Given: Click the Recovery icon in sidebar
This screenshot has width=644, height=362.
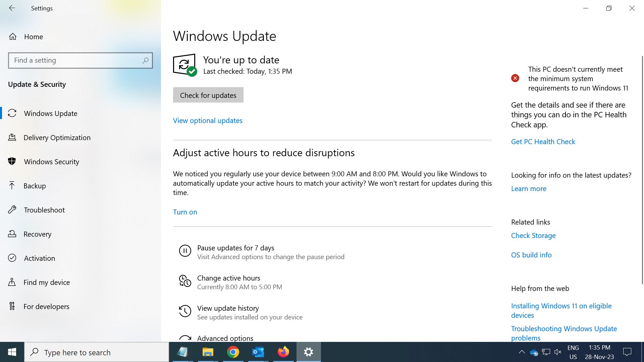Looking at the screenshot, I should [12, 233].
